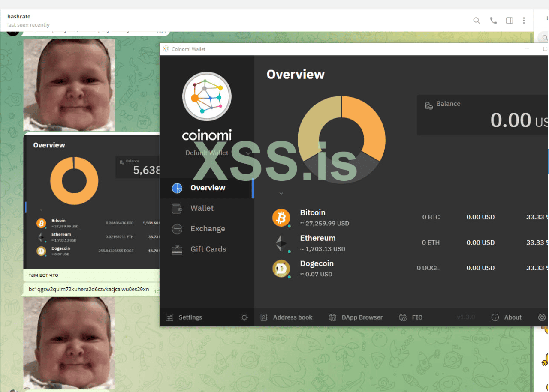Click the large Overview heading in Coinomi
Screen dimensions: 549x392
296,74
